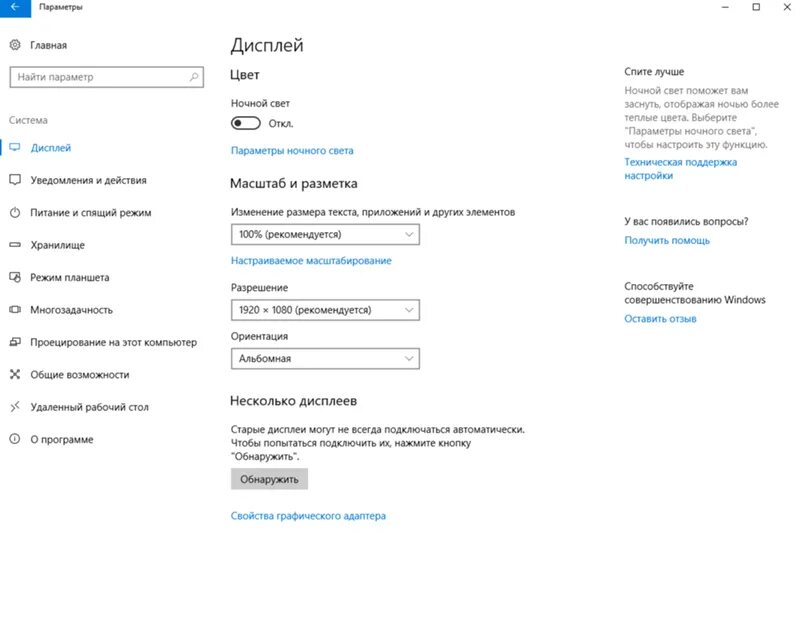Click the Хранилище drive icon
The width and height of the screenshot is (800, 618).
[x=15, y=245]
